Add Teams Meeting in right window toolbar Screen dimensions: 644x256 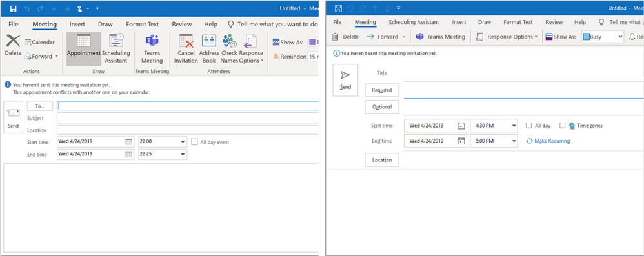tap(440, 37)
